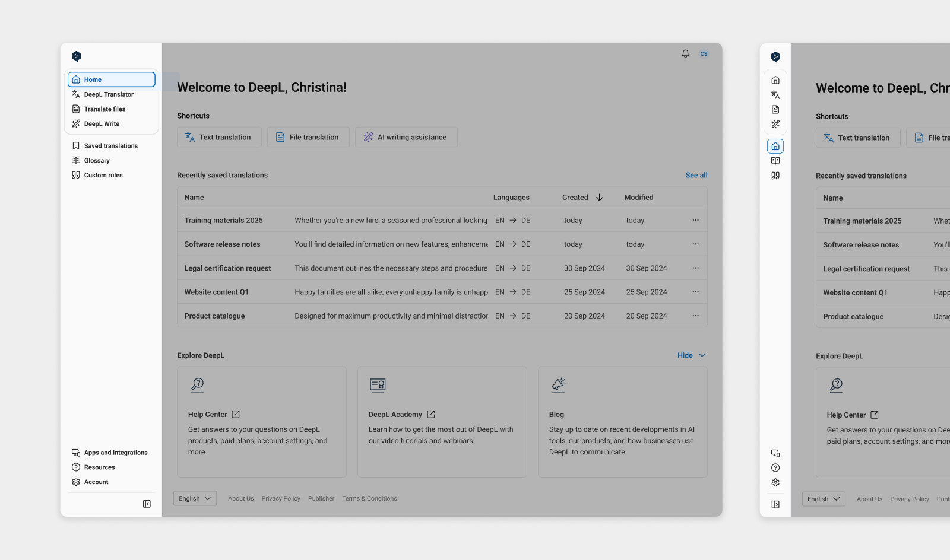Click the apps and integrations icon in collapsed sidebar
The image size is (950, 560).
775,453
